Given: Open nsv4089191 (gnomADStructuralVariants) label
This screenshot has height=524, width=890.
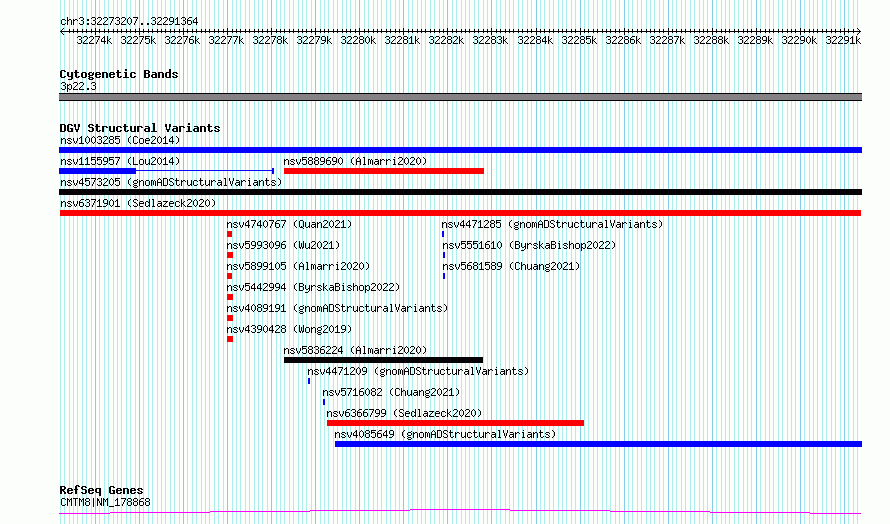Looking at the screenshot, I should pos(337,308).
